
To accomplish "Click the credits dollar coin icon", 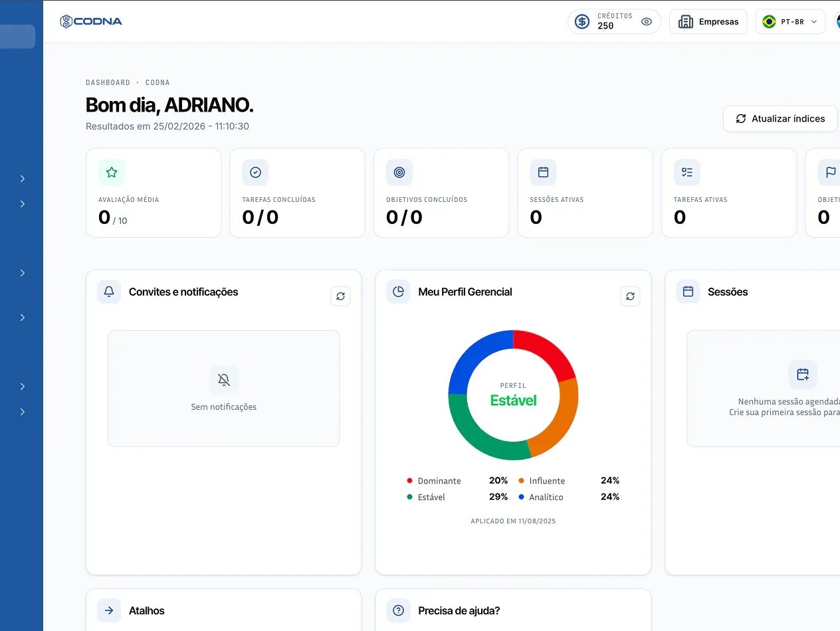I will (582, 21).
